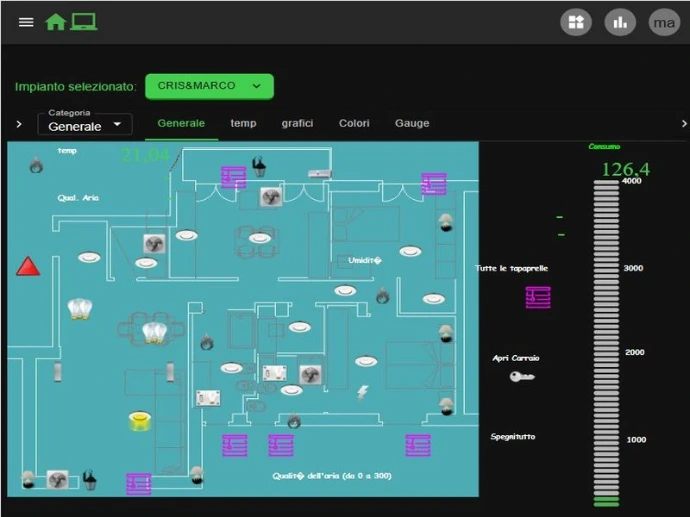The image size is (690, 517).
Task: Toggle the Tutte le tapaprelle shutter
Action: pyautogui.click(x=538, y=297)
